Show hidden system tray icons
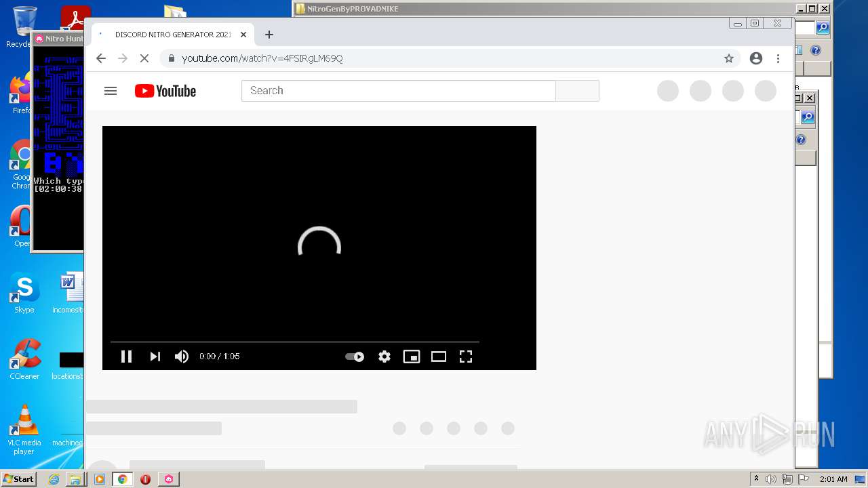The image size is (868, 488). pos(756,479)
